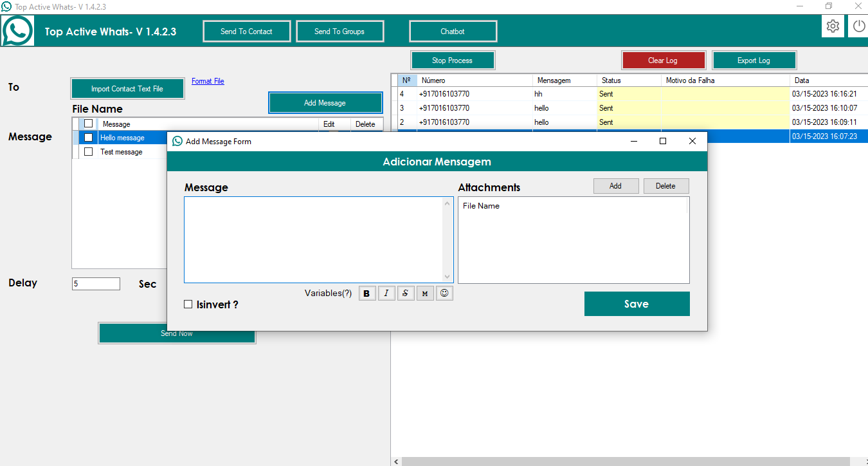This screenshot has width=868, height=466.
Task: Click WhatsApp icon in Add Message Form title
Action: [177, 141]
